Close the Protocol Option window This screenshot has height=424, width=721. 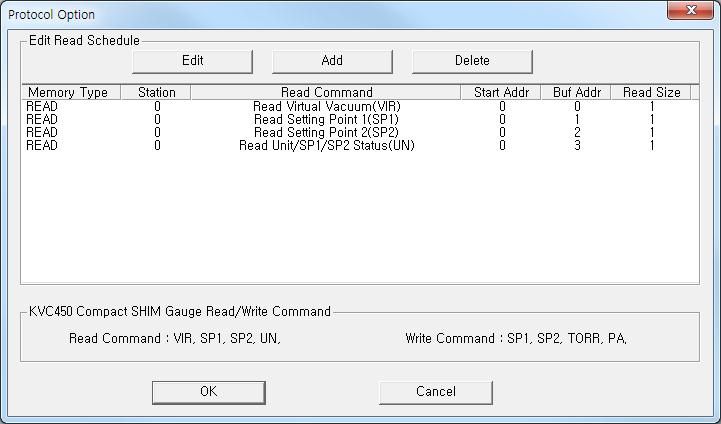689,11
